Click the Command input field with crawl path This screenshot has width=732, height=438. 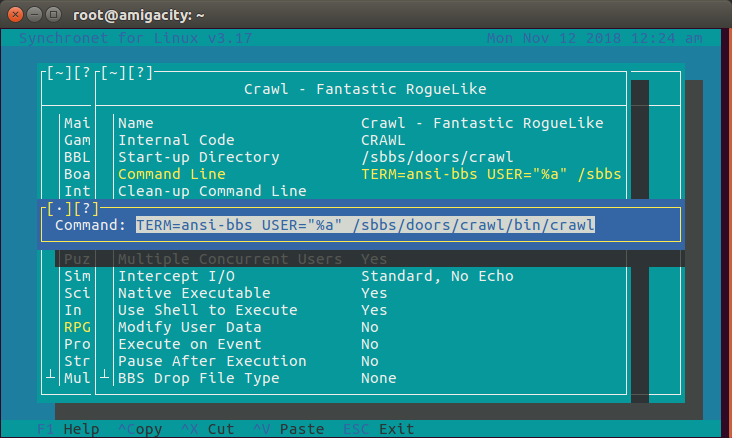pyautogui.click(x=365, y=225)
